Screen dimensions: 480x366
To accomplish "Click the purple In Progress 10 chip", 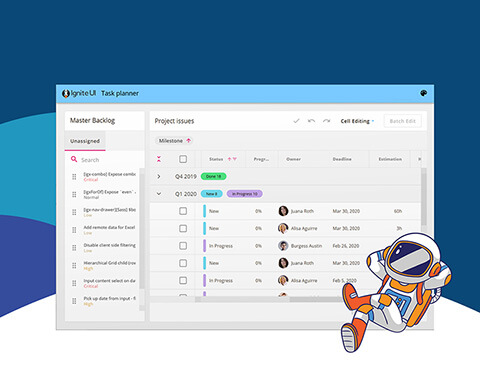I will click(x=245, y=194).
